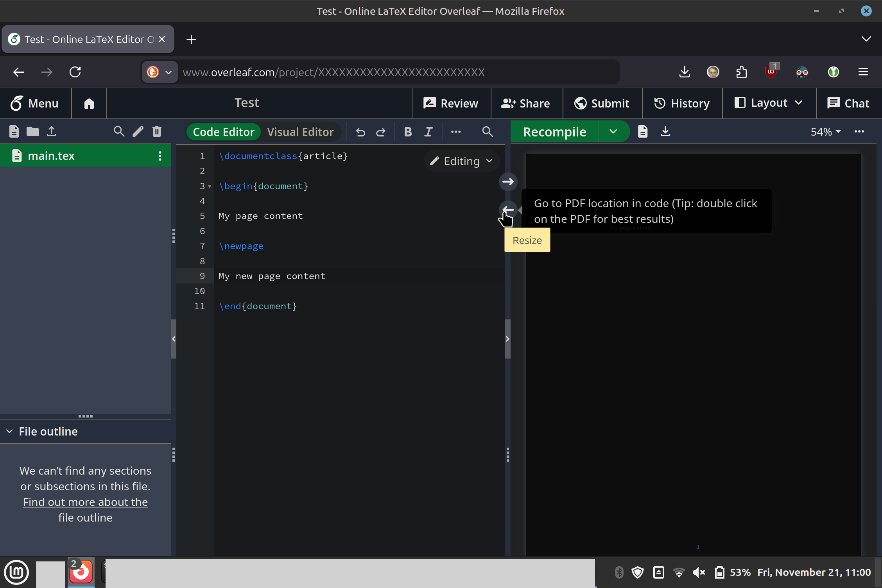This screenshot has width=882, height=588.
Task: Open the History panel
Action: tap(682, 103)
